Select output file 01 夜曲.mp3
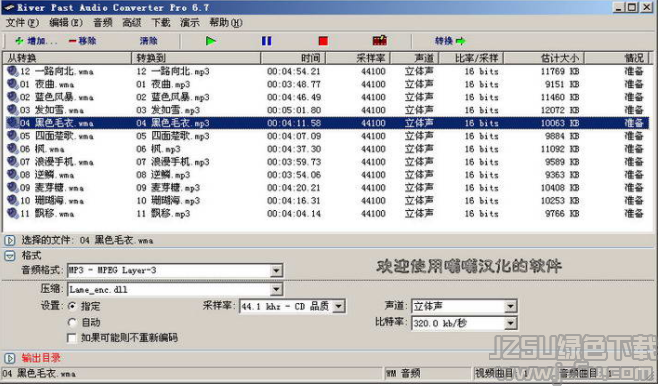Screen dimensions: 659x386 (x=163, y=84)
